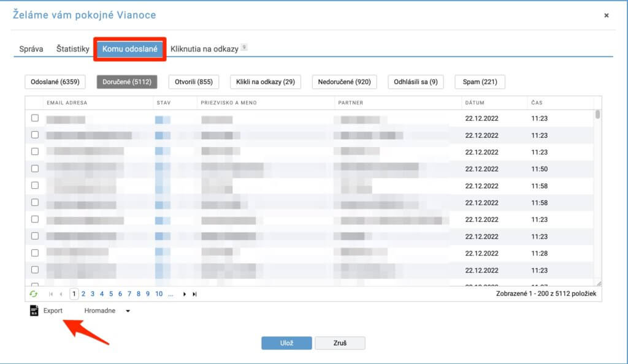This screenshot has height=364, width=628.
Task: Filter by Odhlásili sa (9)
Action: pos(416,82)
